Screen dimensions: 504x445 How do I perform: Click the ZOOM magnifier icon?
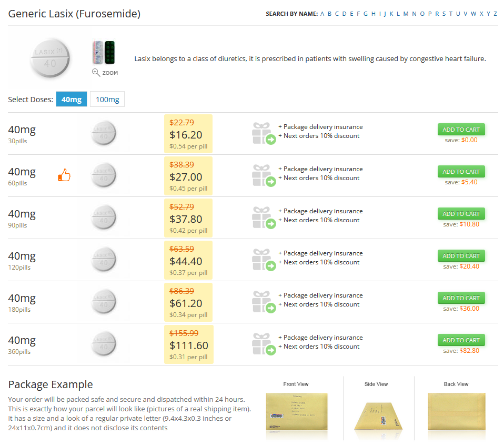96,72
